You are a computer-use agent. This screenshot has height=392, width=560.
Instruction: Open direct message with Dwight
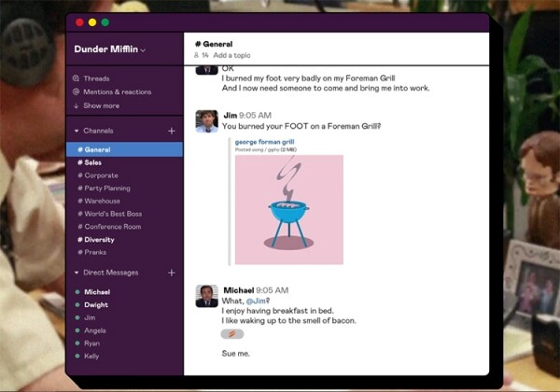point(97,304)
